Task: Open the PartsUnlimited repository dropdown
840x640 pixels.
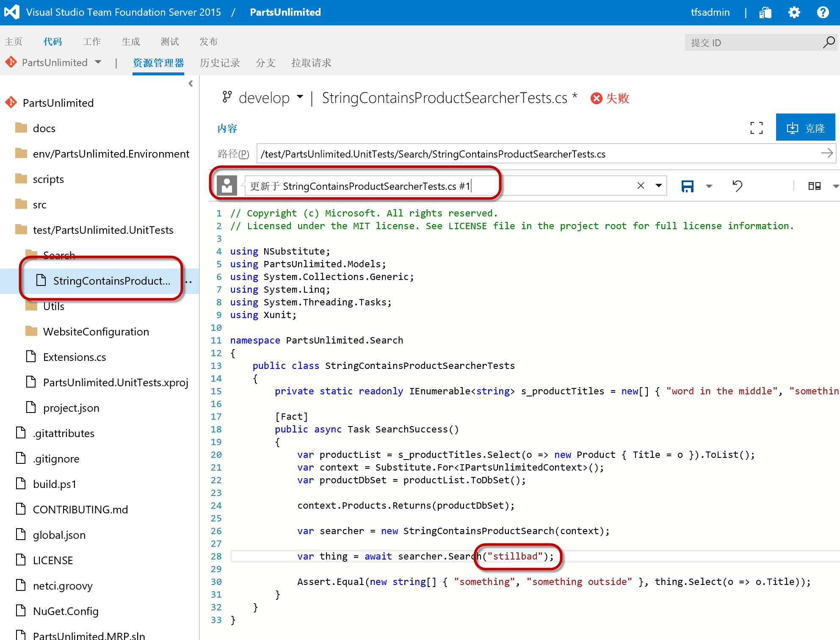Action: 98,62
